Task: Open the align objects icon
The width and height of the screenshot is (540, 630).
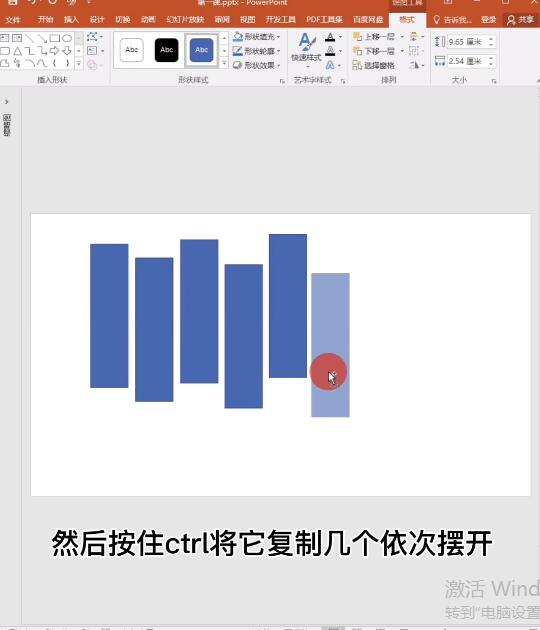Action: (x=414, y=37)
